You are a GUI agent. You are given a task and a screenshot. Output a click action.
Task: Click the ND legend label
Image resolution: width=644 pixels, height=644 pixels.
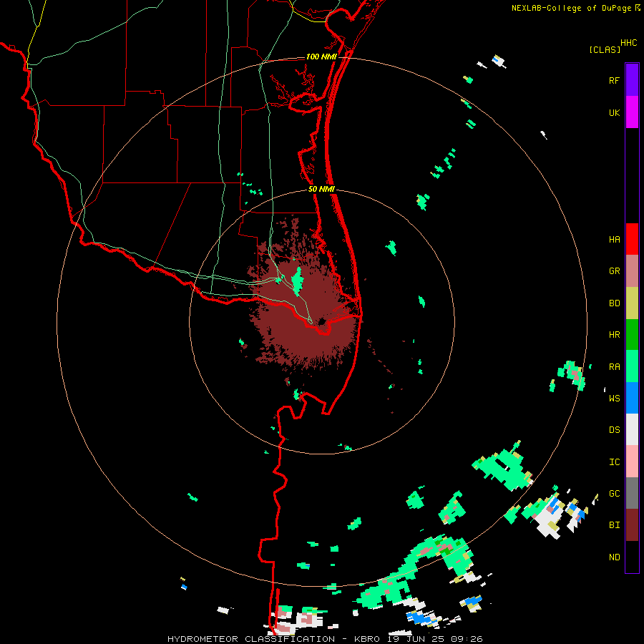tap(614, 557)
